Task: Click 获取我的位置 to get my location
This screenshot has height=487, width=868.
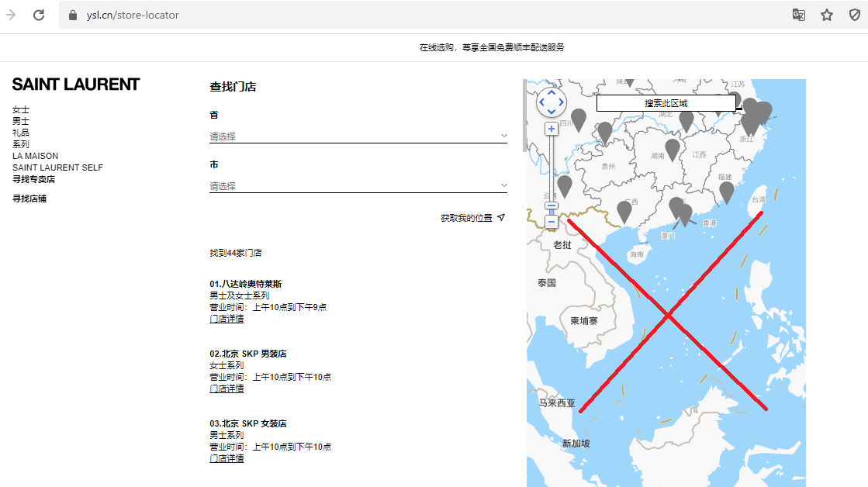Action: click(x=467, y=218)
